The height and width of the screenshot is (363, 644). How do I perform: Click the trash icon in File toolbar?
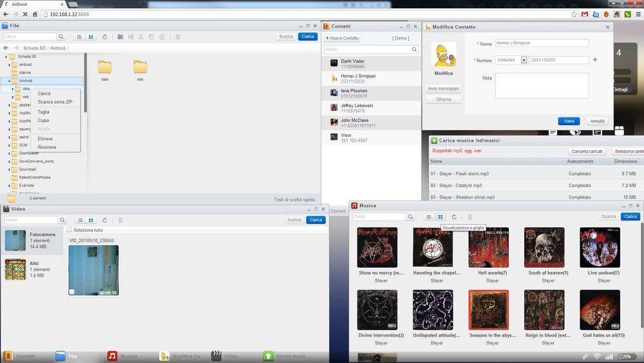pyautogui.click(x=178, y=37)
